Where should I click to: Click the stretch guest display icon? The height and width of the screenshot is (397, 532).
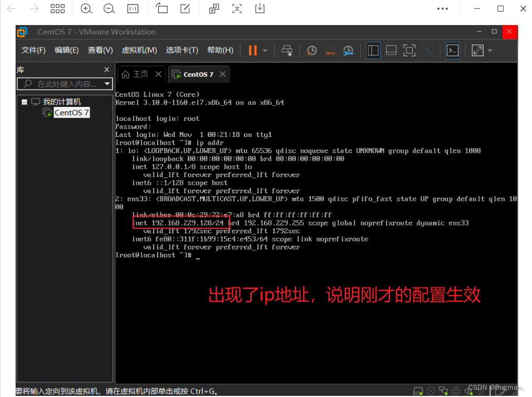pyautogui.click(x=477, y=51)
